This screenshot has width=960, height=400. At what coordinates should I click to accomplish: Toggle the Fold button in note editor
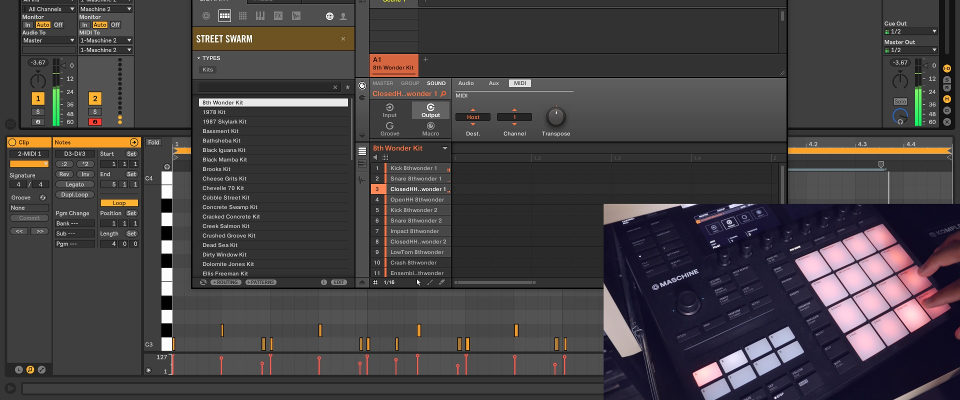(x=153, y=142)
